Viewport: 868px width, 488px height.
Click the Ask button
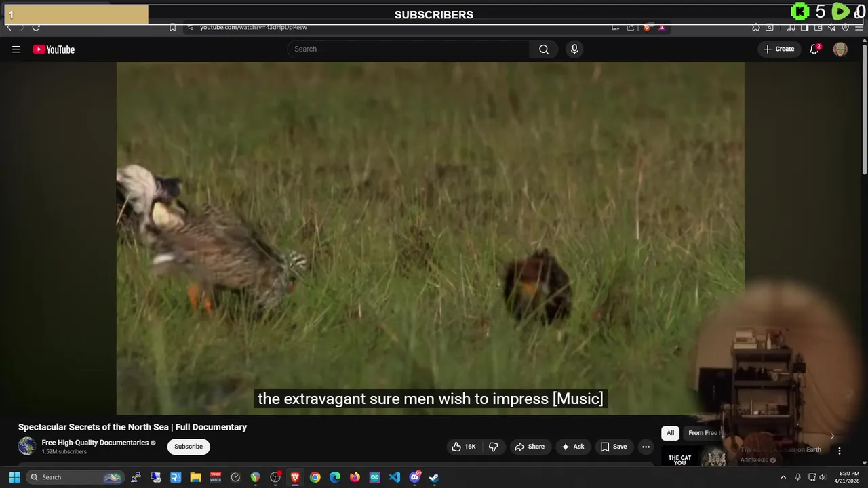pos(573,447)
